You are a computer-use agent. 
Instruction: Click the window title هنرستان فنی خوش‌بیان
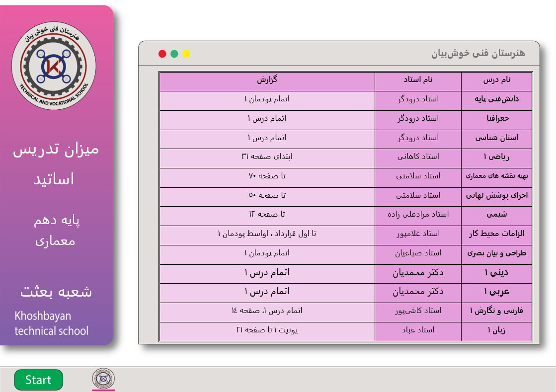pos(477,54)
